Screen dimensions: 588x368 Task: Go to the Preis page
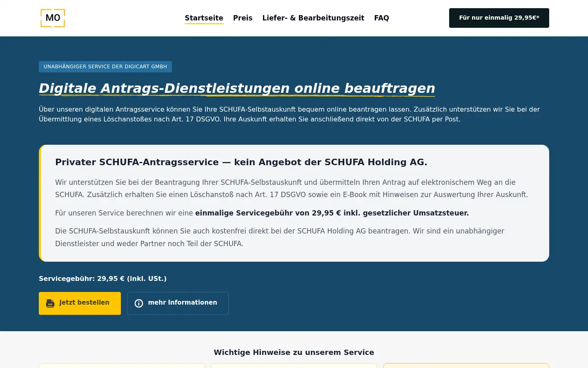(243, 18)
